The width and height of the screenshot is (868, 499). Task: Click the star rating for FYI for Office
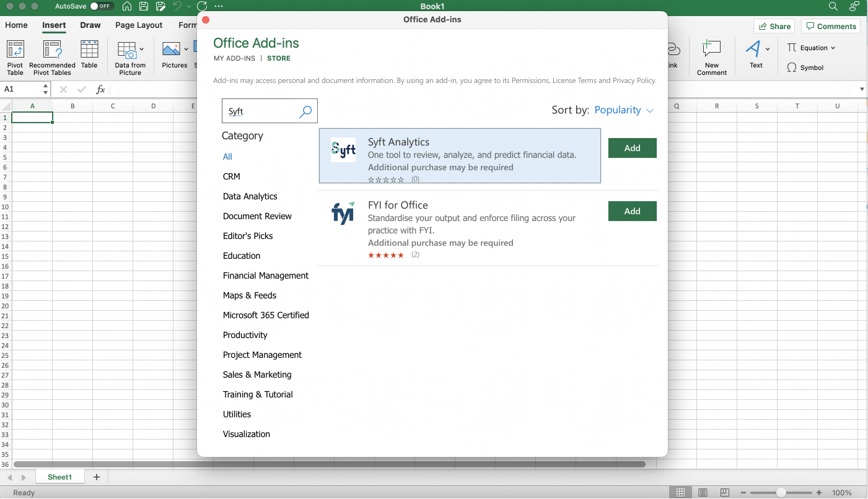click(x=386, y=254)
